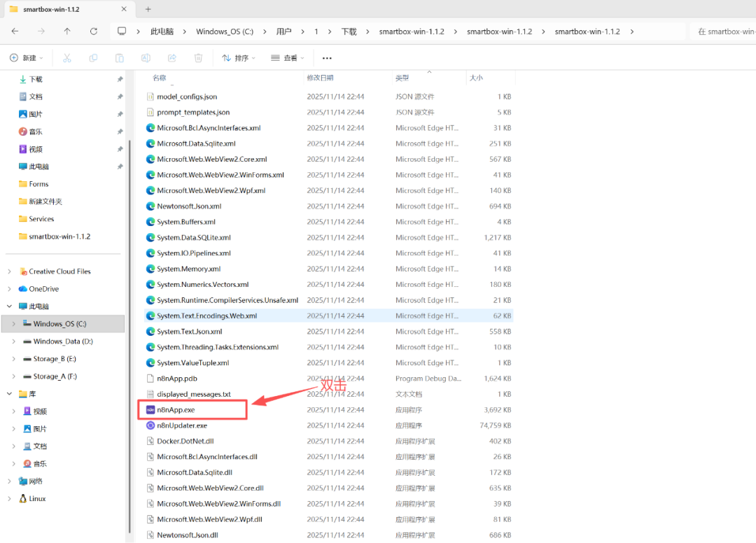Click Windows_OS (C:) breadcrumb in address bar
This screenshot has height=543, width=756.
(225, 31)
